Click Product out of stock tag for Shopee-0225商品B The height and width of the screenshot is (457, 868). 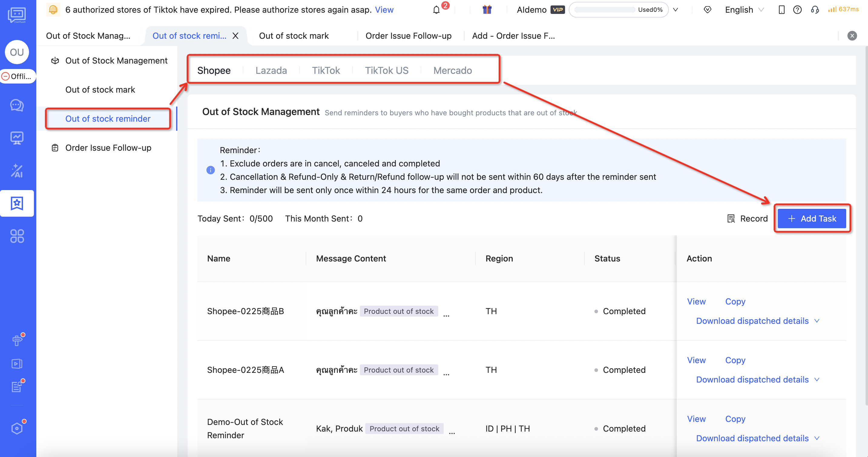399,311
